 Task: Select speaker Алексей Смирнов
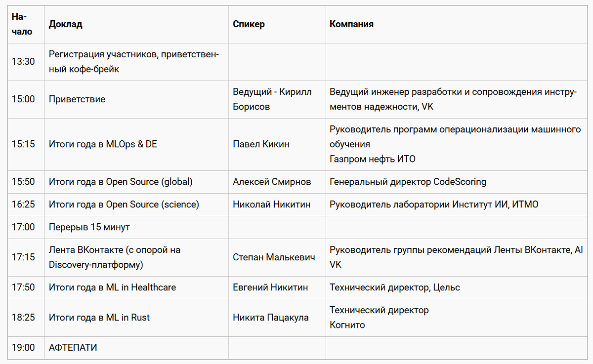click(272, 182)
